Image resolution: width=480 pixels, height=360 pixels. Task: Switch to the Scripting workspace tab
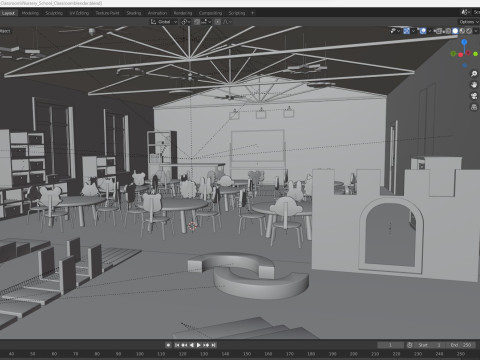[237, 13]
